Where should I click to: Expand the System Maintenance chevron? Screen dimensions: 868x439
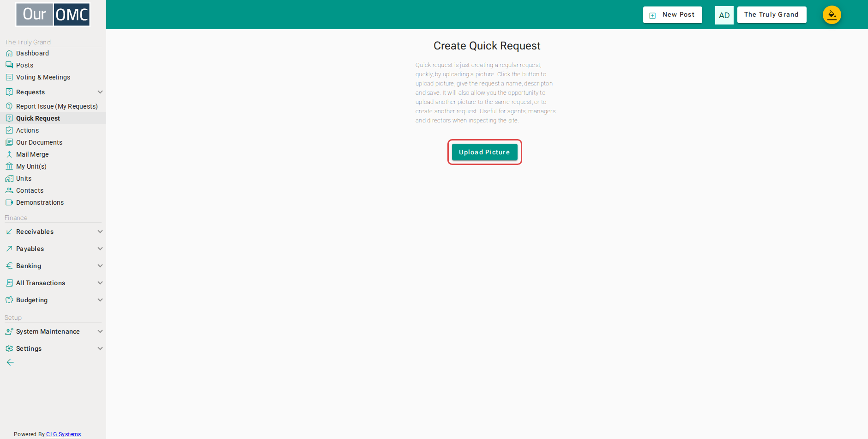pyautogui.click(x=100, y=331)
